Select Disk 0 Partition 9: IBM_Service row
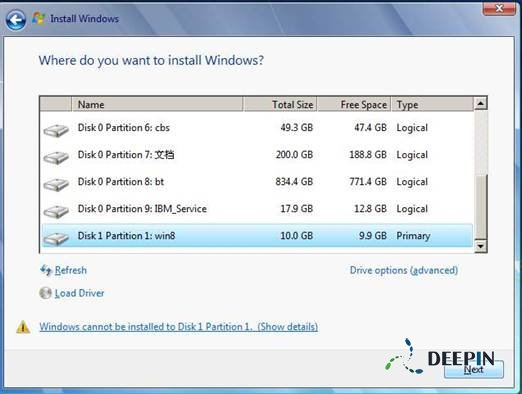This screenshot has height=394, width=522. coord(257,209)
